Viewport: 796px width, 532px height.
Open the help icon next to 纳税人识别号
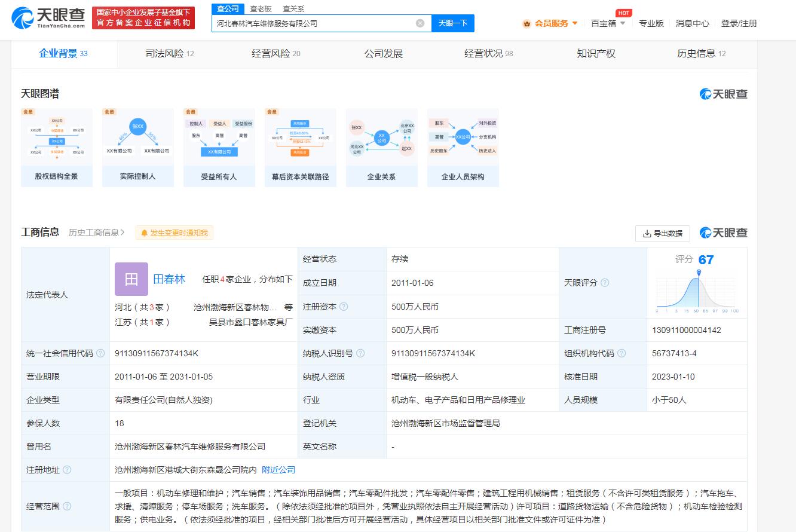coord(360,353)
